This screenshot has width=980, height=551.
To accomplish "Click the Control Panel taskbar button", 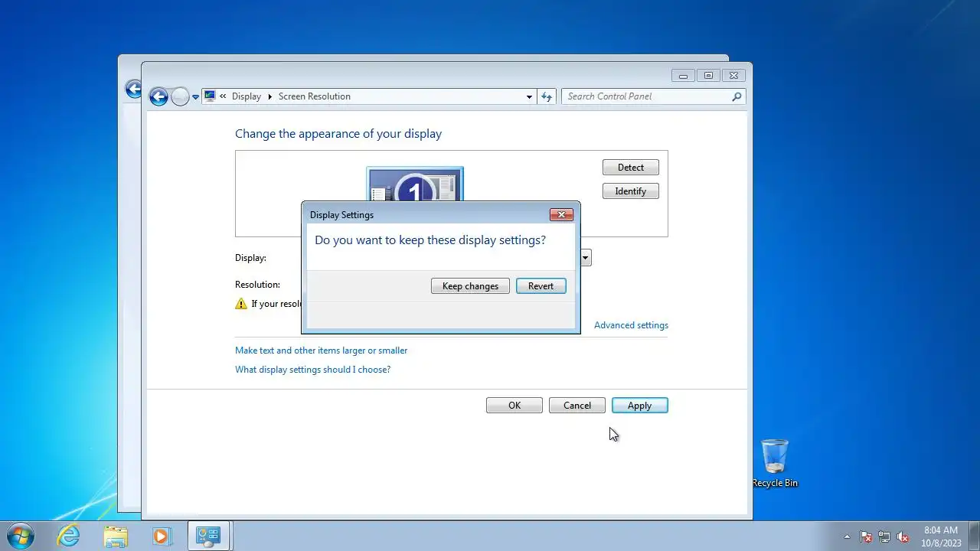I will tap(208, 536).
